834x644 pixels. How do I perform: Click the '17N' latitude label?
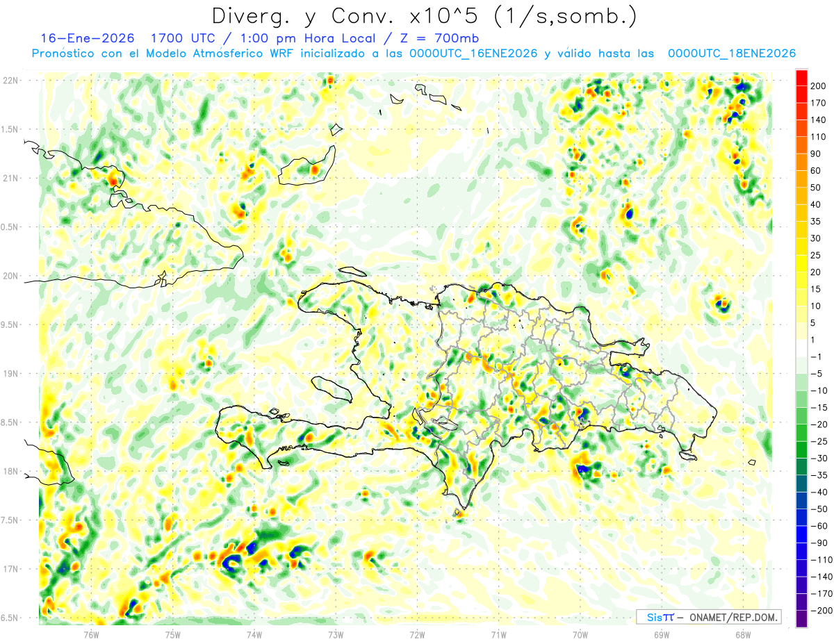10,569
